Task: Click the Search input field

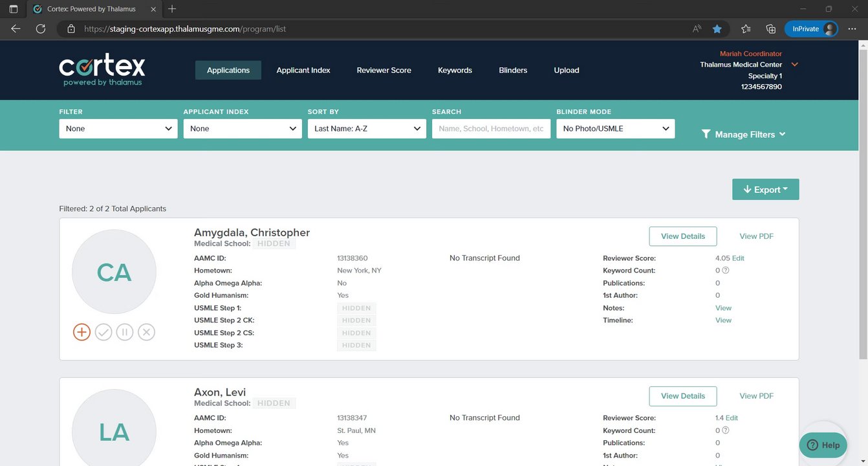Action: pos(492,129)
